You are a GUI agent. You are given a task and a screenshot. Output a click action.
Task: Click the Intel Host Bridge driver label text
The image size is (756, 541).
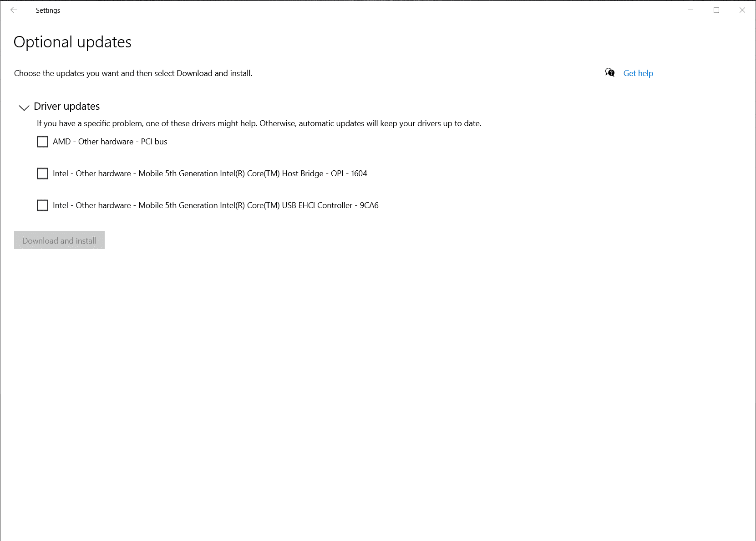(x=210, y=174)
